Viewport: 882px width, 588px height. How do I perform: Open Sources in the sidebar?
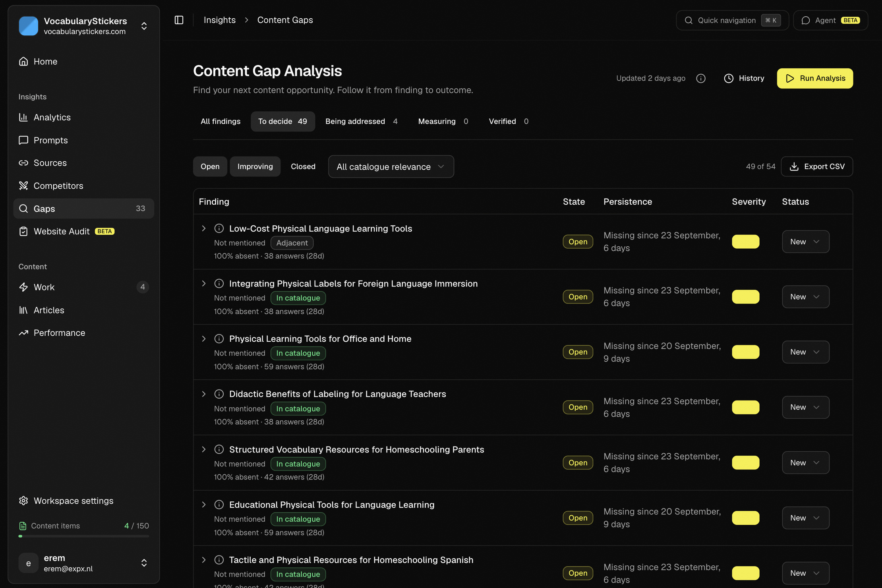click(x=84, y=163)
